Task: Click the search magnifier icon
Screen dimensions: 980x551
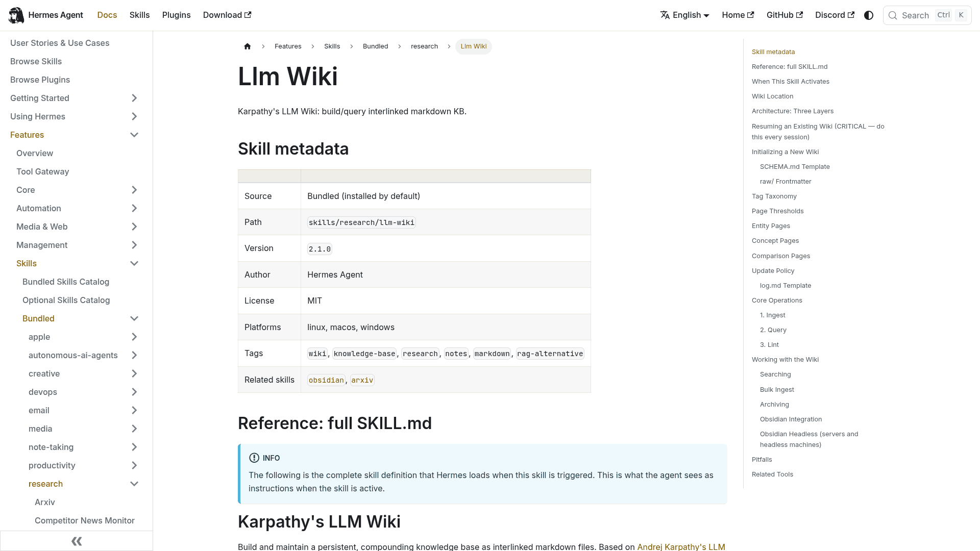Action: [893, 15]
